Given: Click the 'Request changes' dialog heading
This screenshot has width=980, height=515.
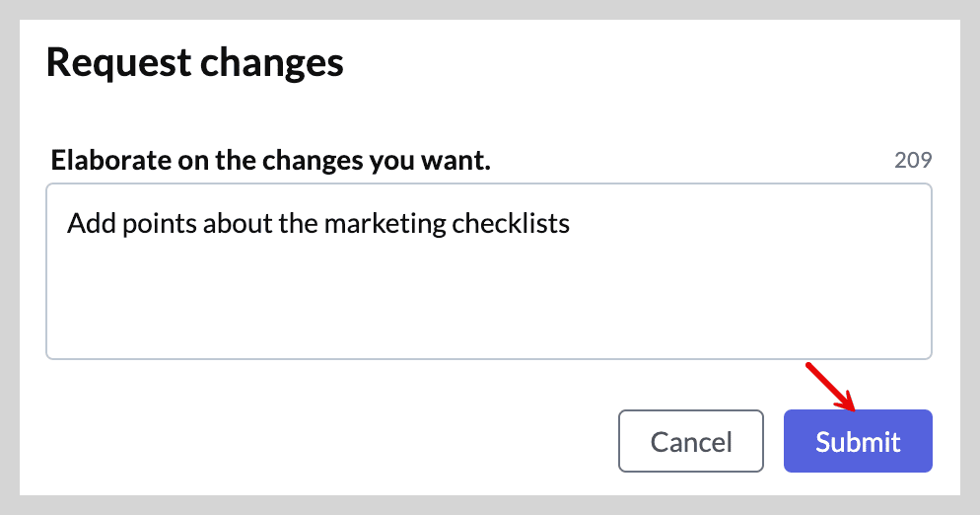Looking at the screenshot, I should [194, 62].
